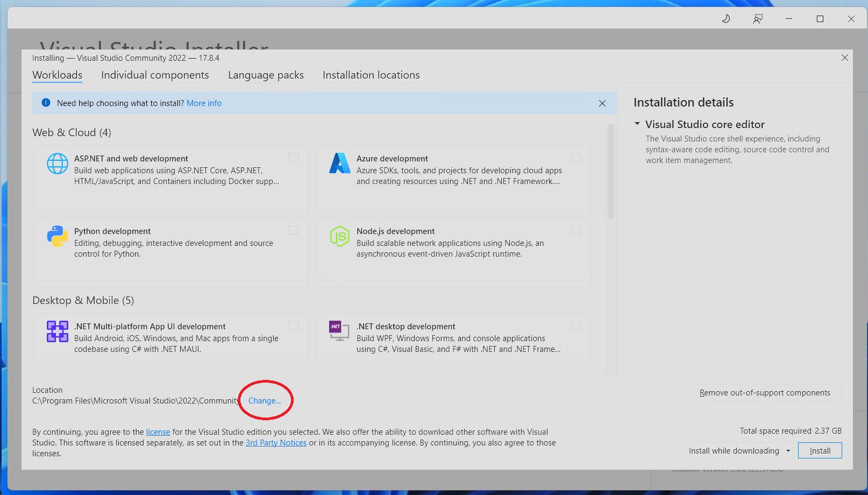Click the Desktop & Mobile (5) heading
Screen dimensions: 868x495
coord(83,300)
